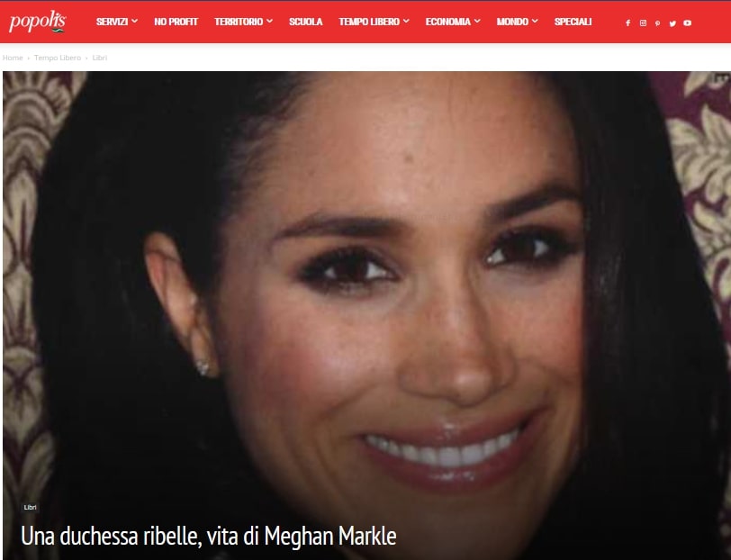Open the article title about Meghan Markle
Viewport: 731px width, 560px height.
coord(208,536)
